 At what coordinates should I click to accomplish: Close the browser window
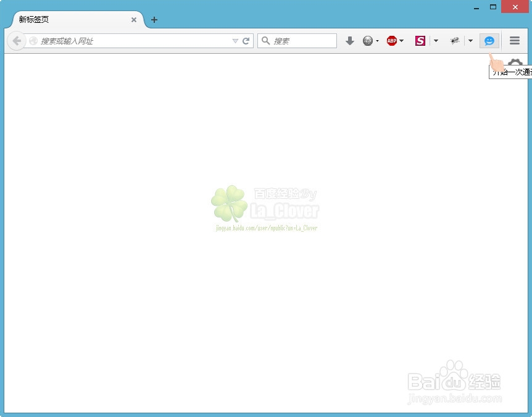[x=515, y=7]
